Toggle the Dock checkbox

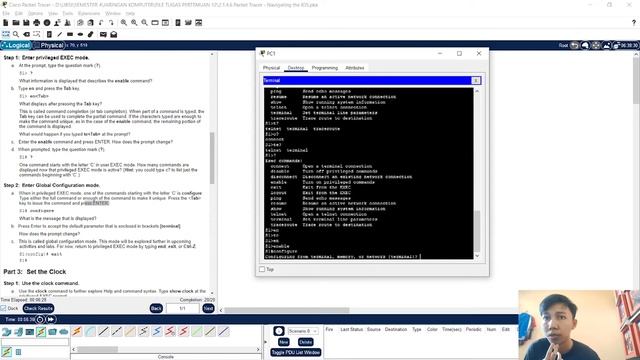click(3, 308)
